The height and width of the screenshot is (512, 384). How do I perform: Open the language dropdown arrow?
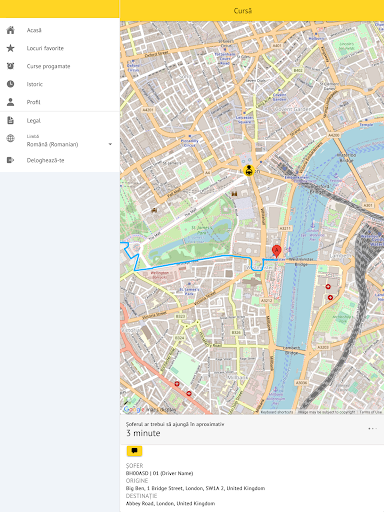(x=110, y=144)
